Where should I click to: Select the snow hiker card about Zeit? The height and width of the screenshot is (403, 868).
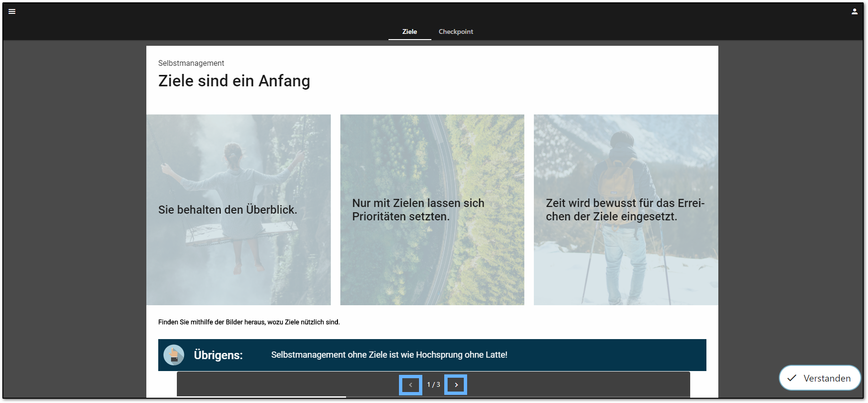click(x=626, y=210)
